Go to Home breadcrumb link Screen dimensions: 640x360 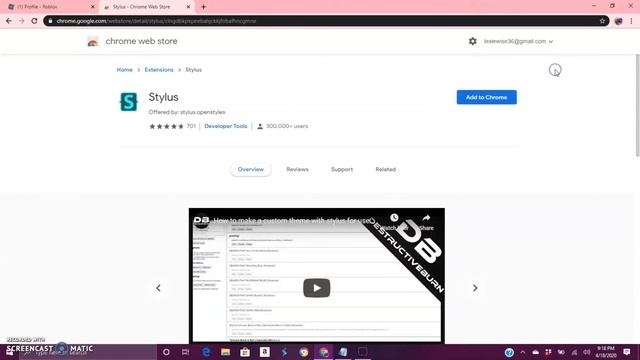pyautogui.click(x=124, y=70)
